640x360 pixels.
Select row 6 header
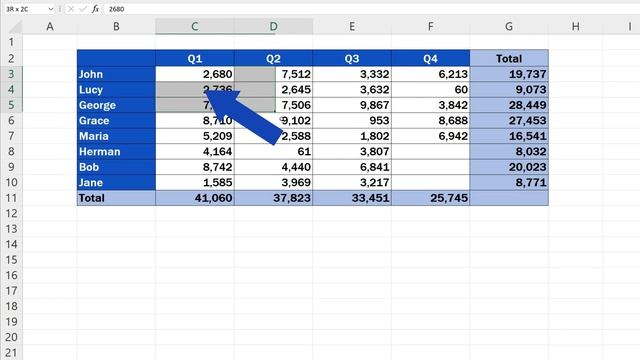pyautogui.click(x=11, y=120)
